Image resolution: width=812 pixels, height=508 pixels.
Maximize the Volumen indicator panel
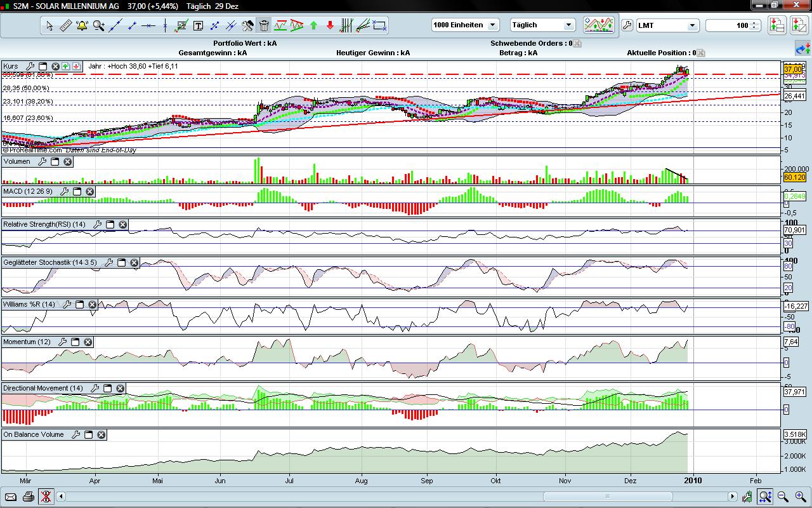click(x=55, y=162)
